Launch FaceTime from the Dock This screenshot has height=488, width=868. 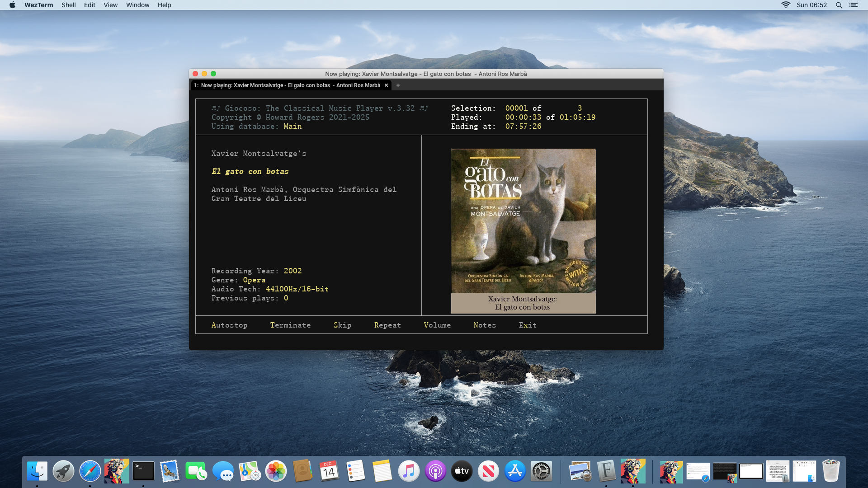click(197, 471)
